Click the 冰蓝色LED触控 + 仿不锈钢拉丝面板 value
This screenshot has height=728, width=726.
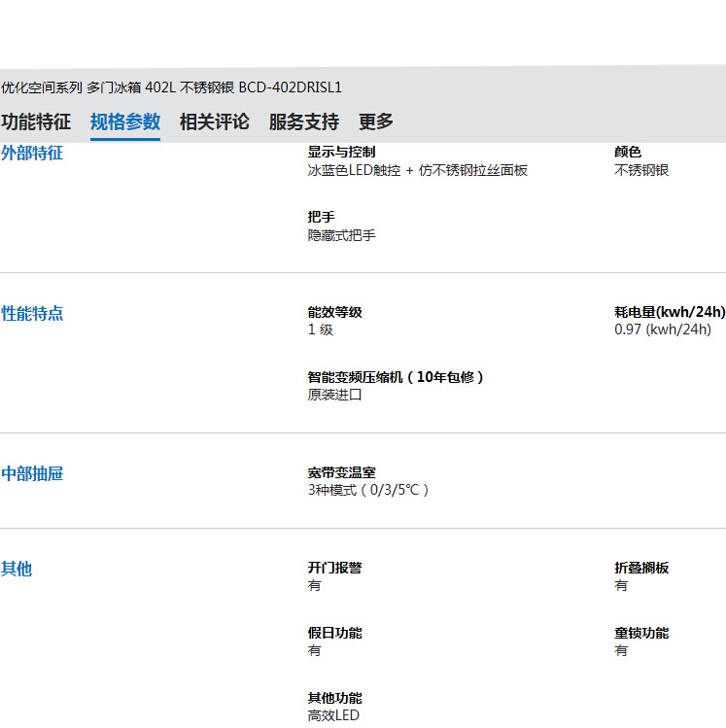(x=417, y=170)
